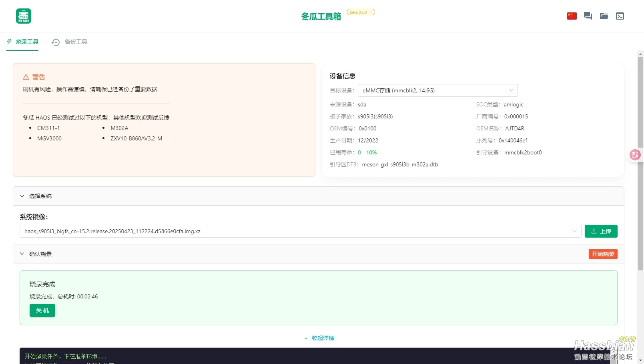Click the 板子家族 value s905l3(s905l3)
The image size is (644, 364).
[x=375, y=116]
